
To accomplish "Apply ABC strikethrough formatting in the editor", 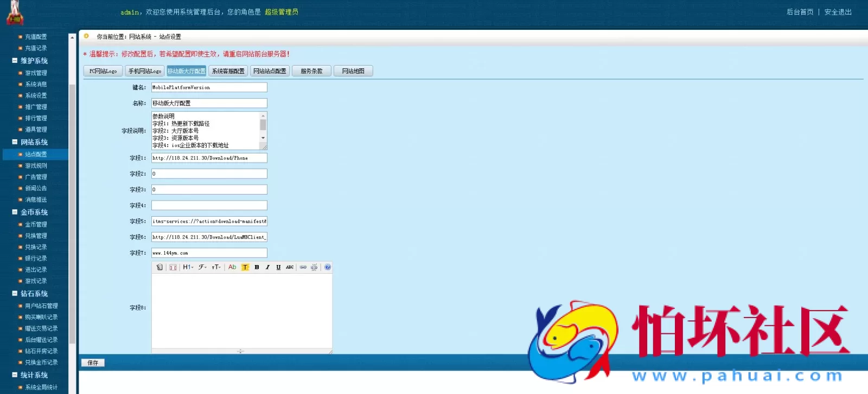I will pyautogui.click(x=290, y=267).
